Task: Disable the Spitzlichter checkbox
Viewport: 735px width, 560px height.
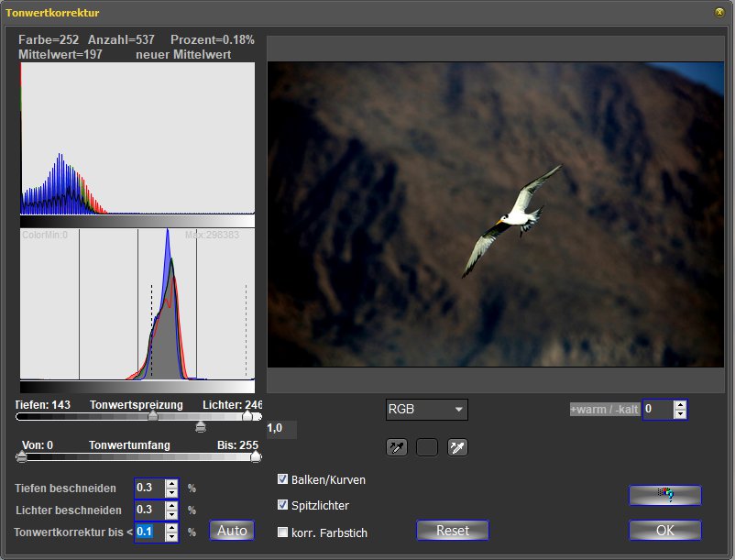Action: [x=283, y=505]
